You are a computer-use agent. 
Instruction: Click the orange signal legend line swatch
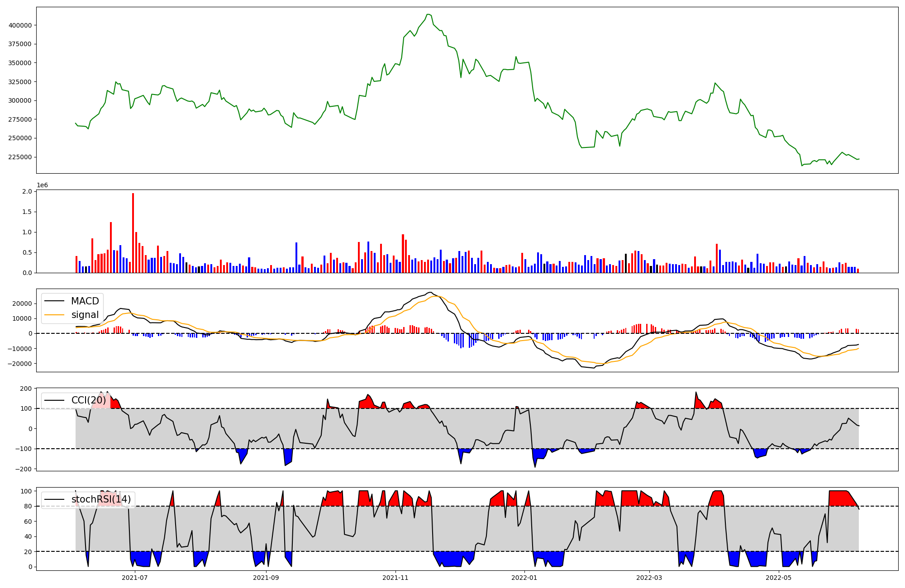tap(55, 315)
